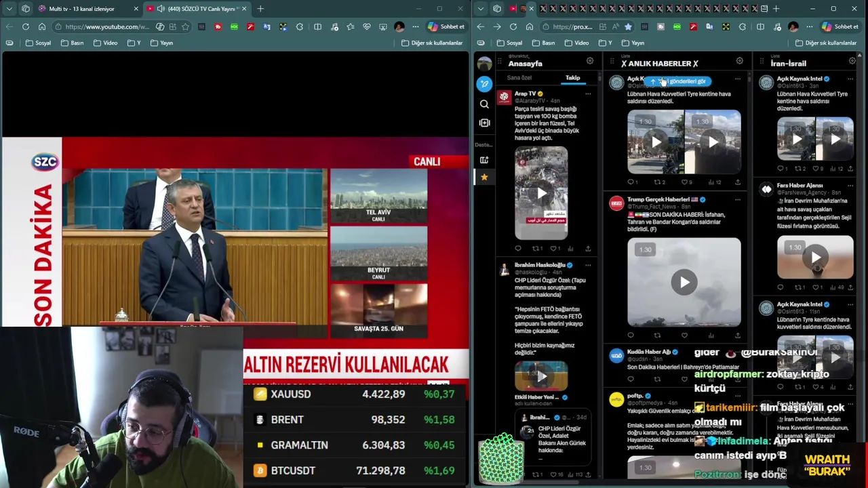Open the Trump Gerçek Haberleri profile link
Viewport: 868px width, 488px height.
[x=658, y=200]
